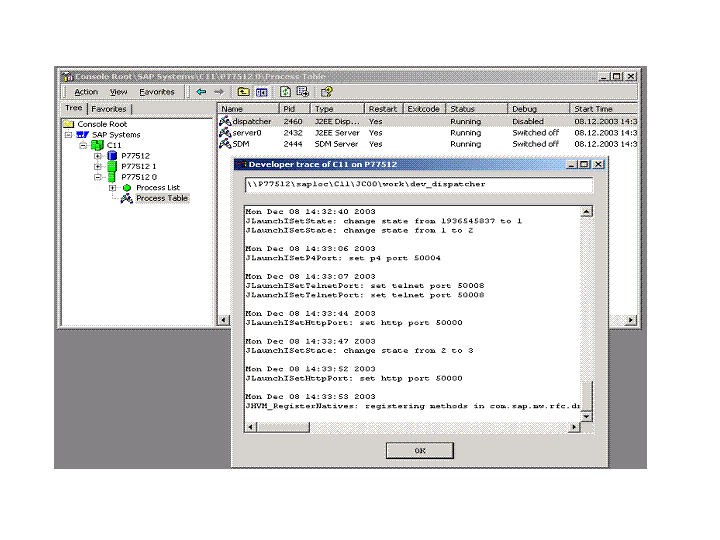
Task: Sort by the Exitcode column header
Action: [424, 109]
